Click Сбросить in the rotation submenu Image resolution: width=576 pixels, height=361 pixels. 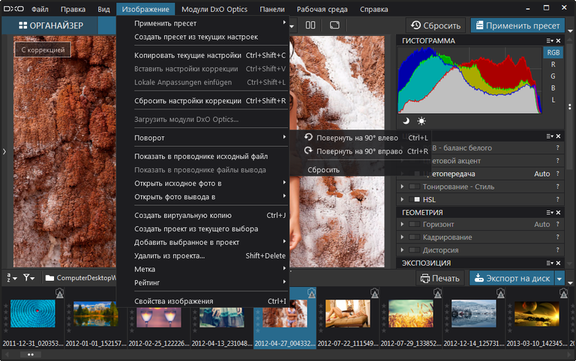coord(323,170)
